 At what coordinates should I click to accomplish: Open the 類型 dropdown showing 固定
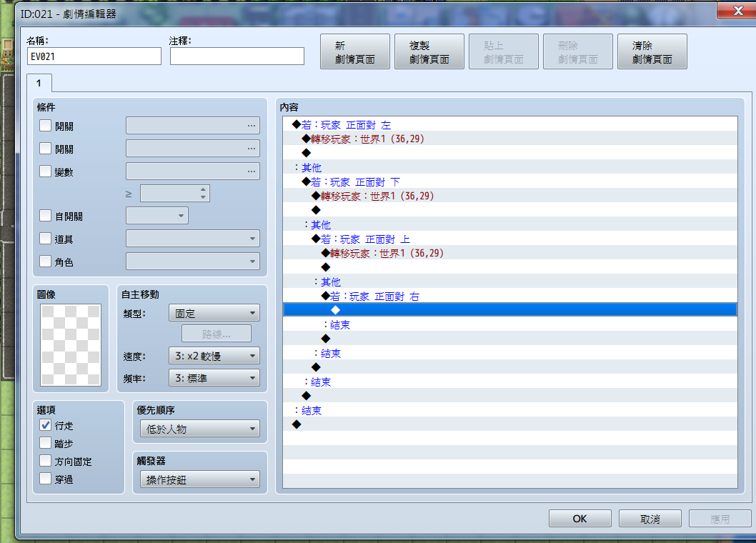tap(214, 313)
